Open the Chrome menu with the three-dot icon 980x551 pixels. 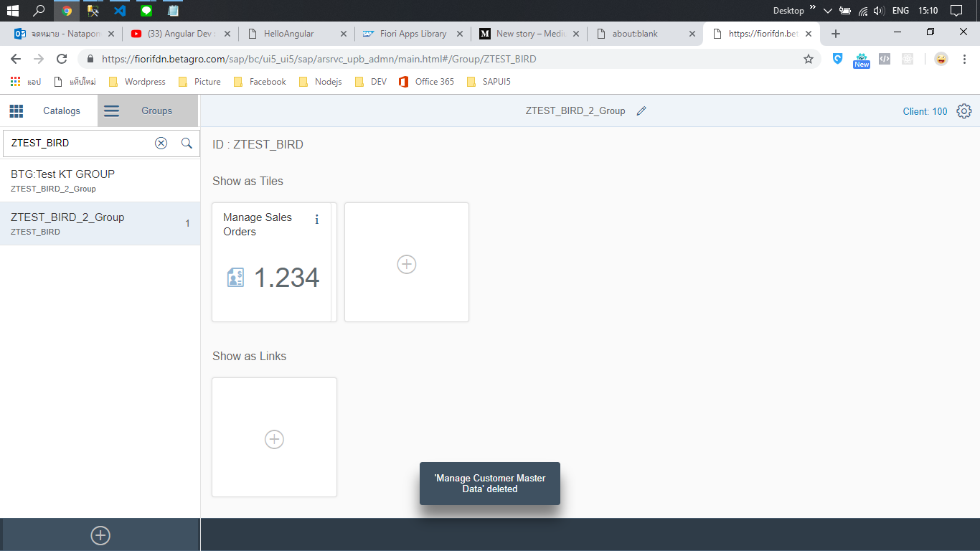tap(963, 59)
